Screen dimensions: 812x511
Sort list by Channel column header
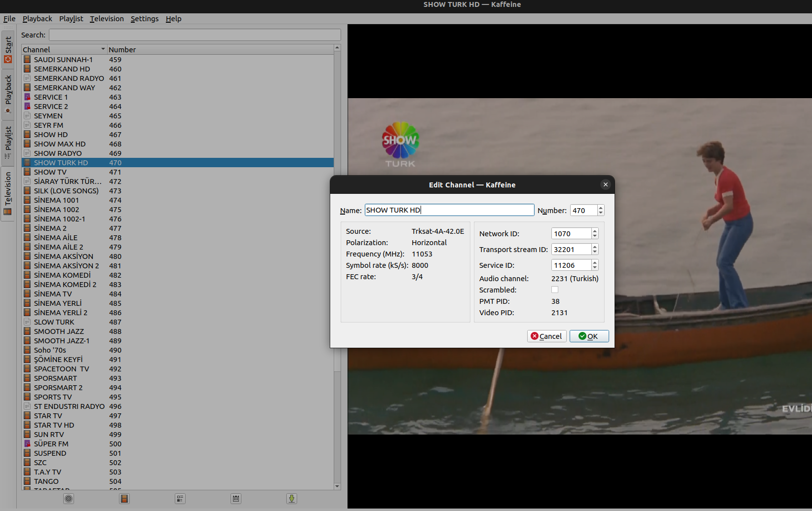64,49
